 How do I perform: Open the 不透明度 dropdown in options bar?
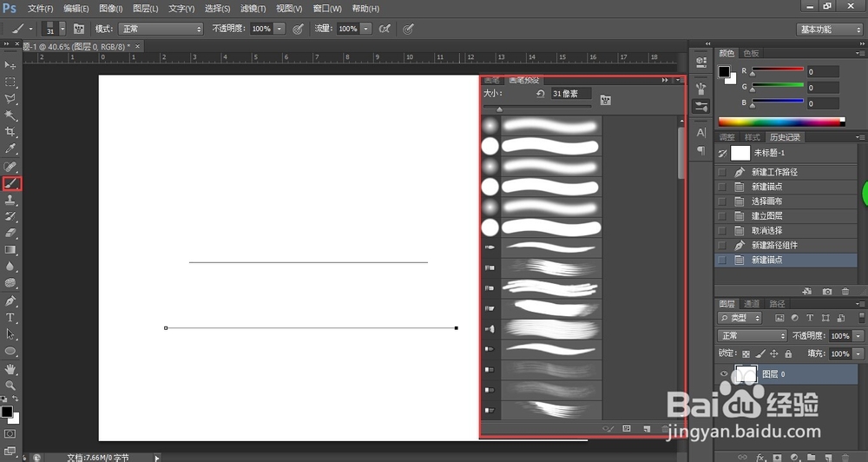pos(279,29)
